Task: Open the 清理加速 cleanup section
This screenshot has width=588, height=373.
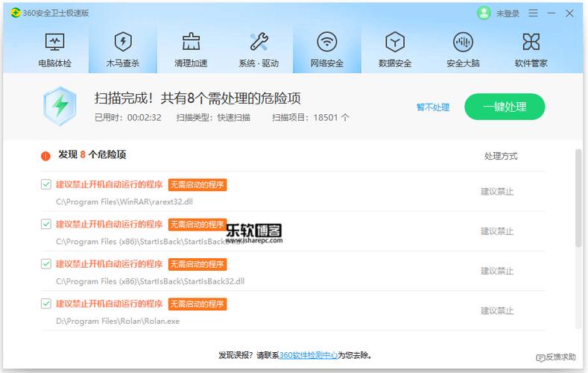Action: (191, 50)
